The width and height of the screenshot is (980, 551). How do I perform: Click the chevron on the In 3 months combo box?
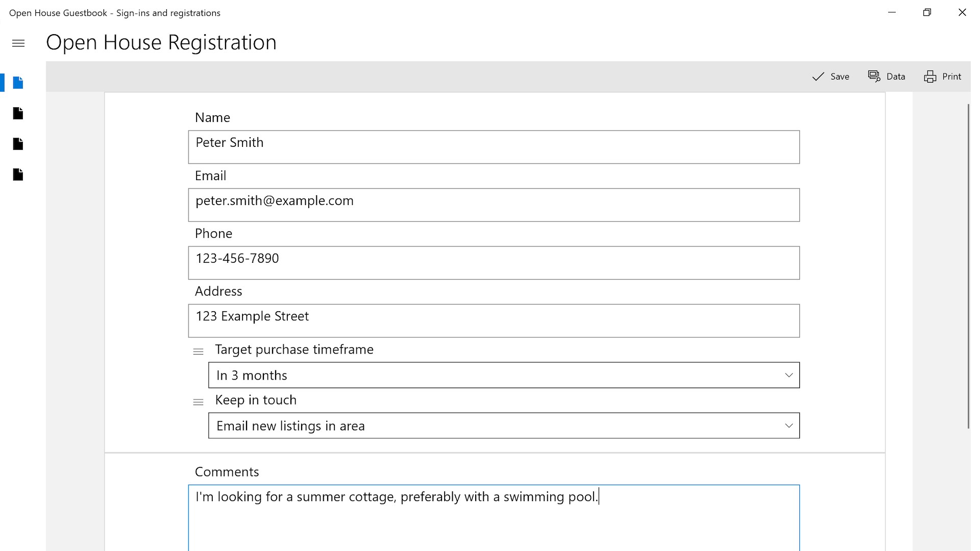pos(789,375)
